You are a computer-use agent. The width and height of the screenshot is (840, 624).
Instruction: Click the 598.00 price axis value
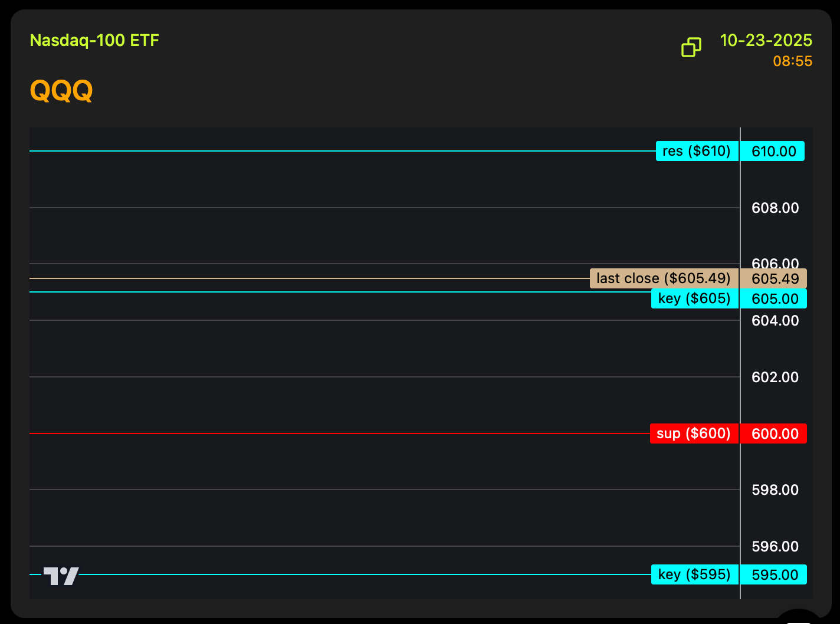pyautogui.click(x=775, y=490)
